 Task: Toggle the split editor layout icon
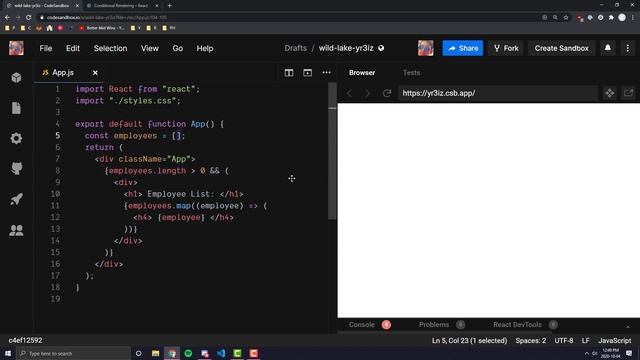[289, 73]
